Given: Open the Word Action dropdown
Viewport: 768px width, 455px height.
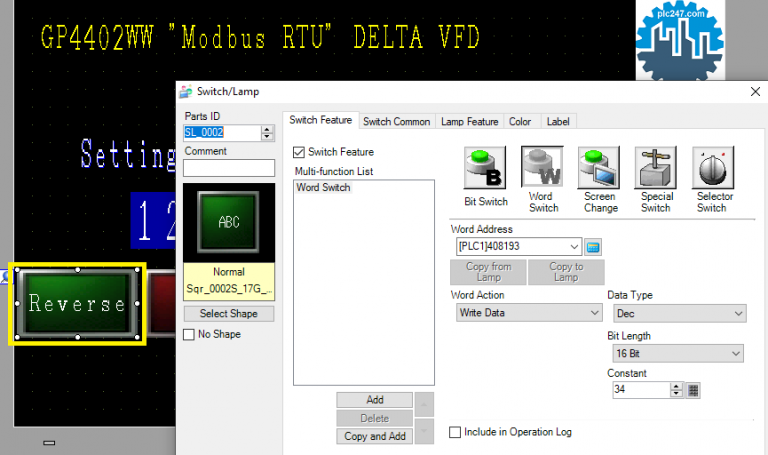Looking at the screenshot, I should (x=595, y=312).
